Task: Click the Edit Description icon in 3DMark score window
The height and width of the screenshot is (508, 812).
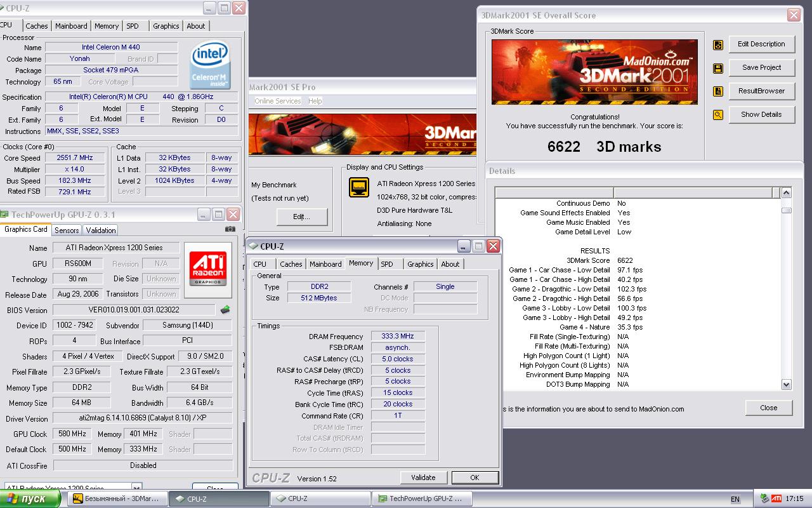Action: [718, 44]
